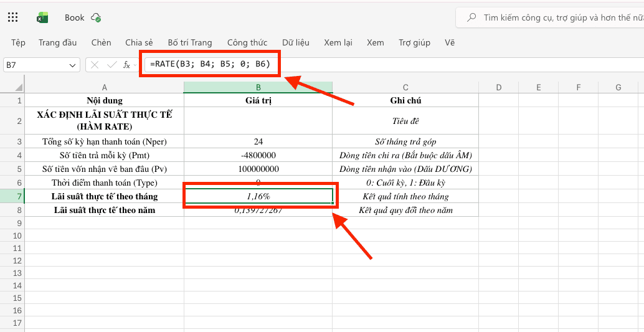Click the cell showing 0,139727267
Screen dimensions: 644x332
click(258, 210)
